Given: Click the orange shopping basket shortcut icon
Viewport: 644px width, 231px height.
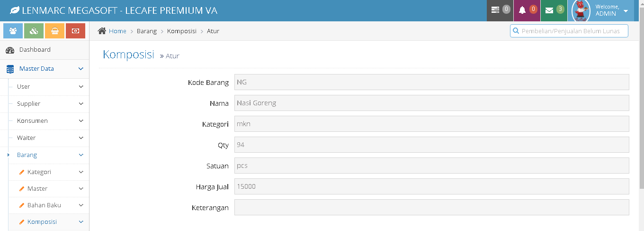Looking at the screenshot, I should (55, 31).
